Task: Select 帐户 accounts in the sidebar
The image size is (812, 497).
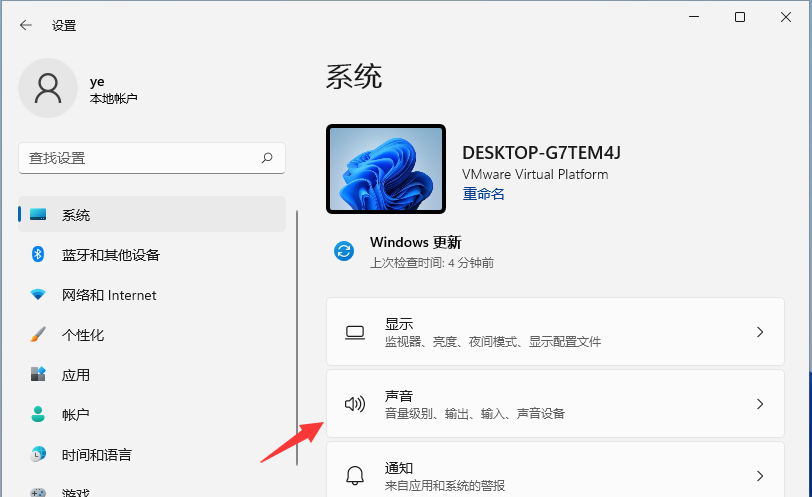Action: coord(76,415)
